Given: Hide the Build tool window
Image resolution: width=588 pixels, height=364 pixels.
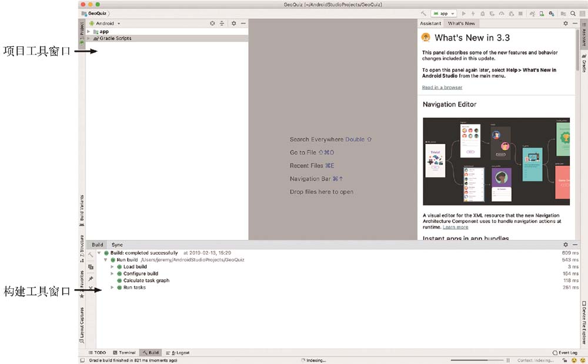Looking at the screenshot, I should click(x=575, y=245).
